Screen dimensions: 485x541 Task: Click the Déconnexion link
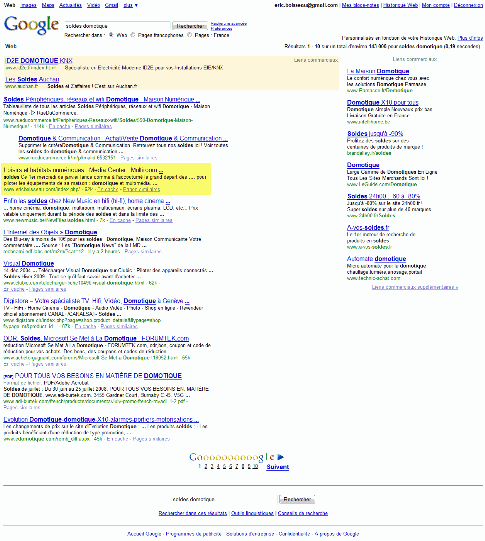[468, 5]
